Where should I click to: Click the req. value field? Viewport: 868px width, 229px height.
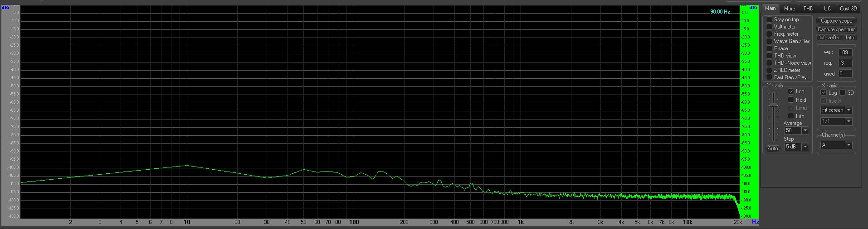[845, 63]
